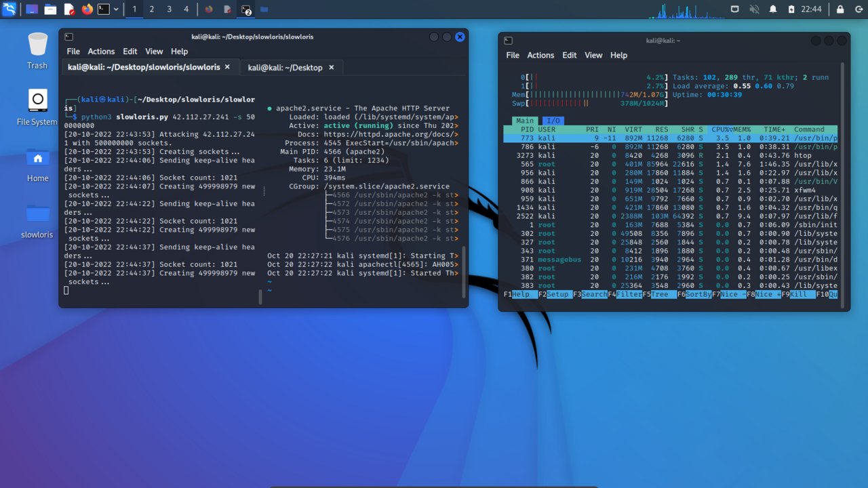Open the network connection tray icon

(x=734, y=9)
